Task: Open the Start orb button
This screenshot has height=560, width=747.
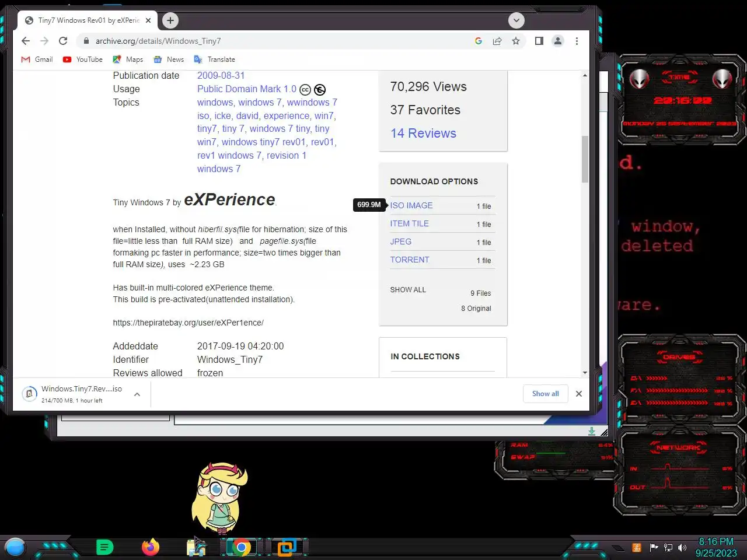Action: [15, 547]
